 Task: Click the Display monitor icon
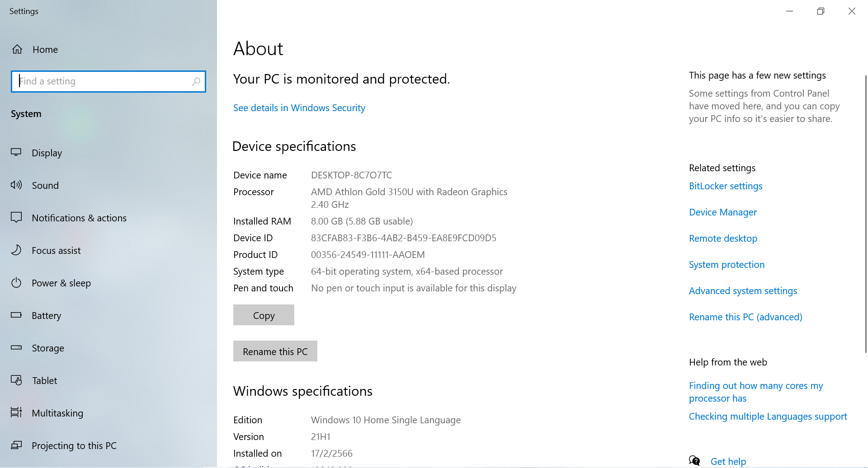click(16, 153)
